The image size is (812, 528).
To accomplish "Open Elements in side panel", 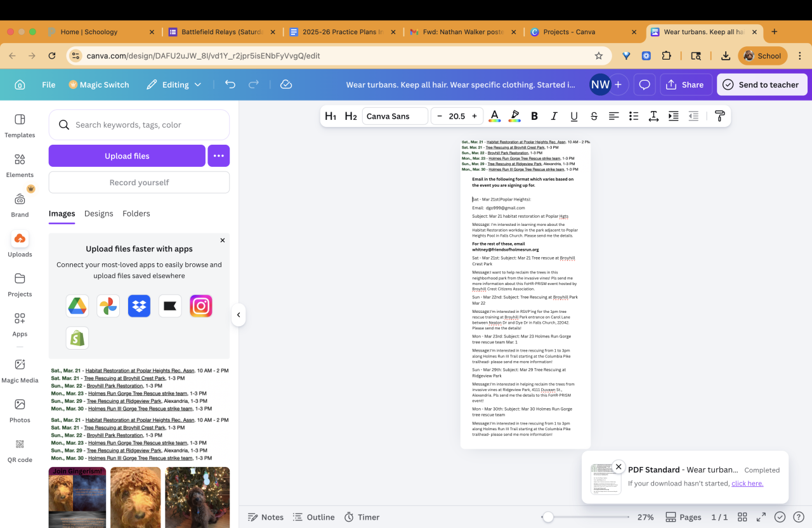I will pos(20,166).
